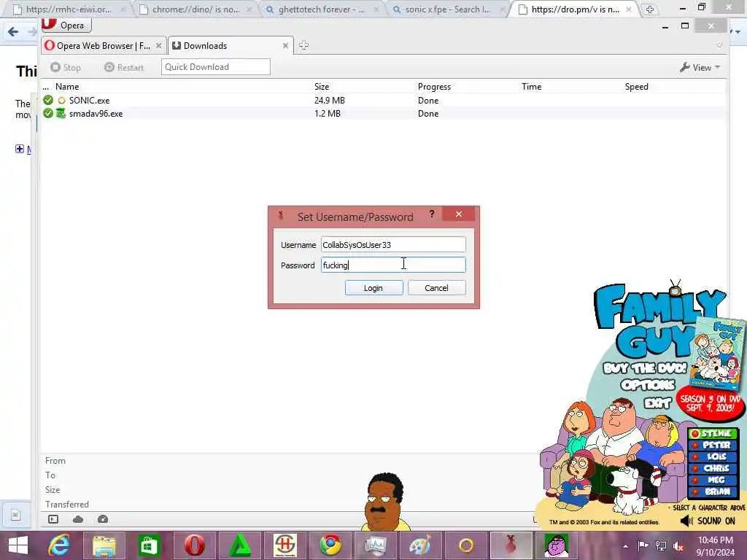Switch to Chrome tab chrome://dino/

[196, 9]
